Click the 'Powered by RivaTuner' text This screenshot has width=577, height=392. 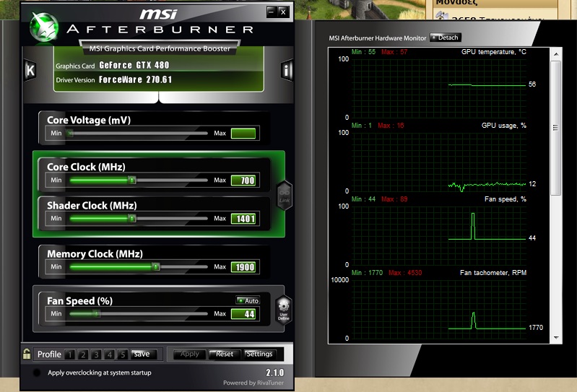point(253,383)
